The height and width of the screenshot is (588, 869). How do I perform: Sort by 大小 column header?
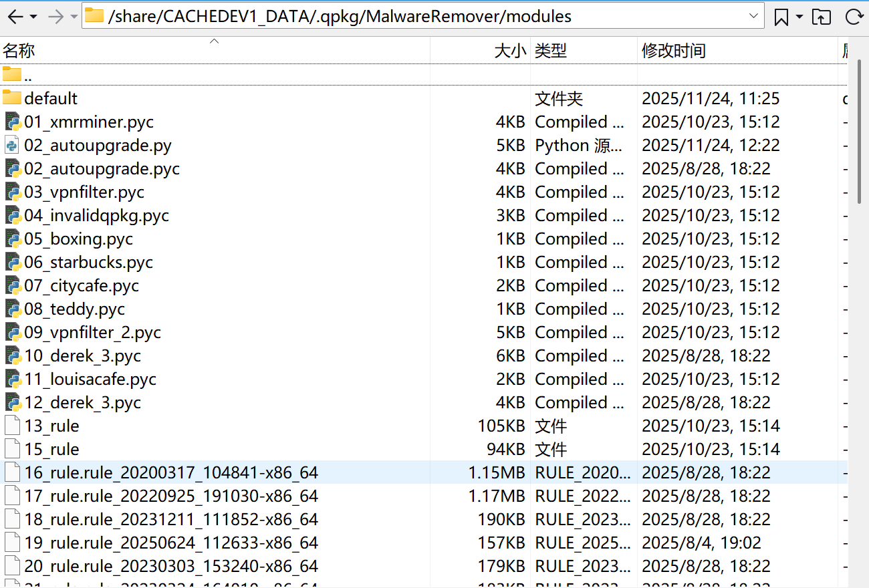click(509, 51)
